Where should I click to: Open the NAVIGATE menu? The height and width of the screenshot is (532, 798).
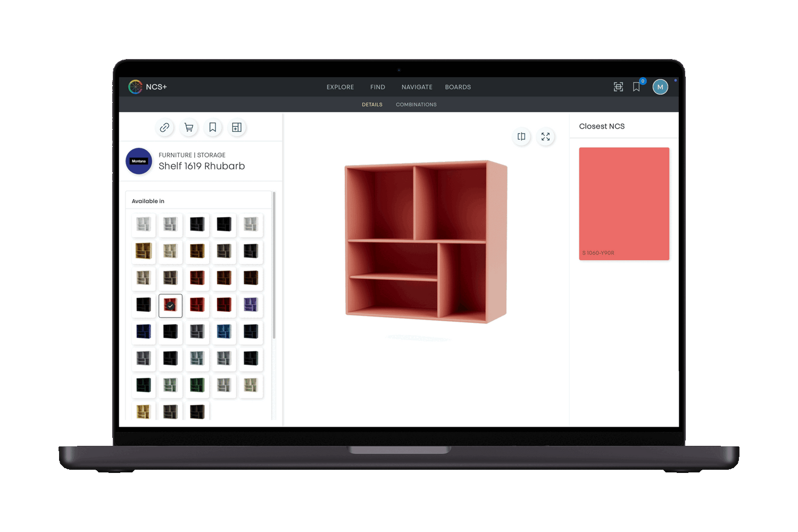(x=417, y=87)
